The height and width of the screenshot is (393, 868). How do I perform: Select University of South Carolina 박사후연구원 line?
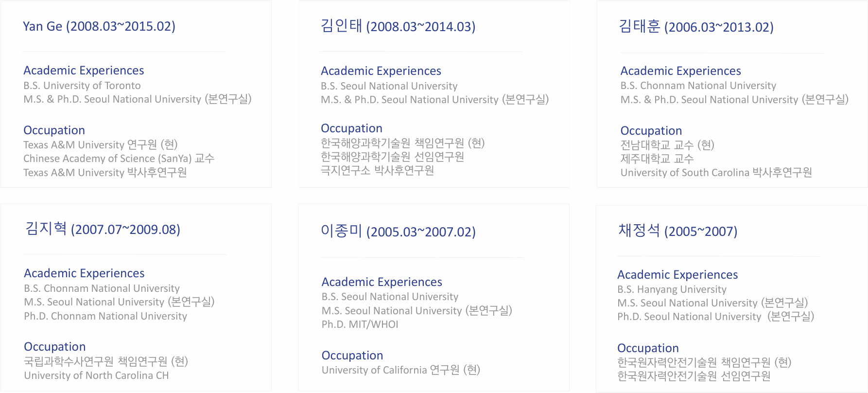coord(716,173)
